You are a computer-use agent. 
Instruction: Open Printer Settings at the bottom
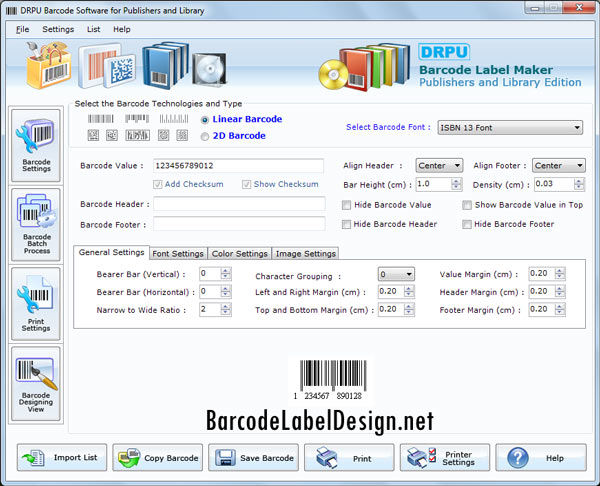445,458
